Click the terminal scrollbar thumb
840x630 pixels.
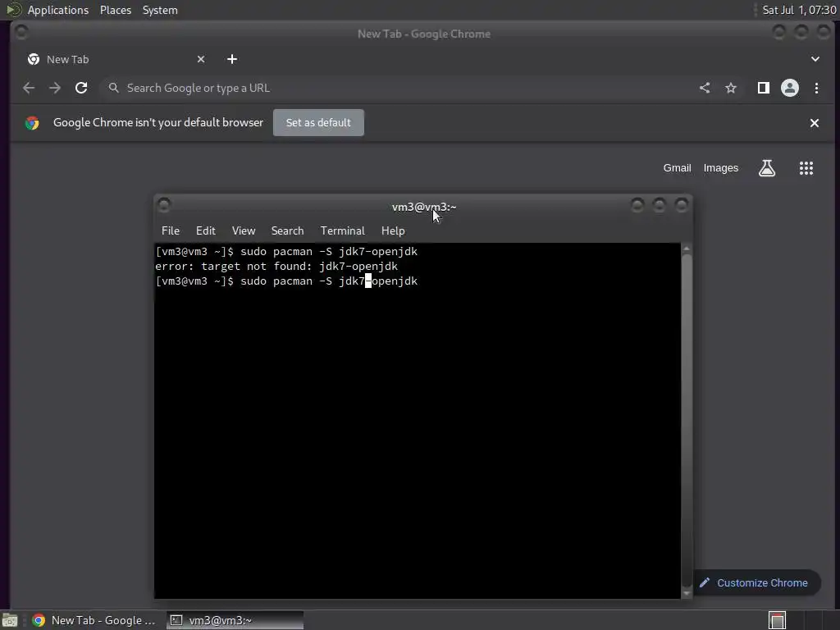687,421
